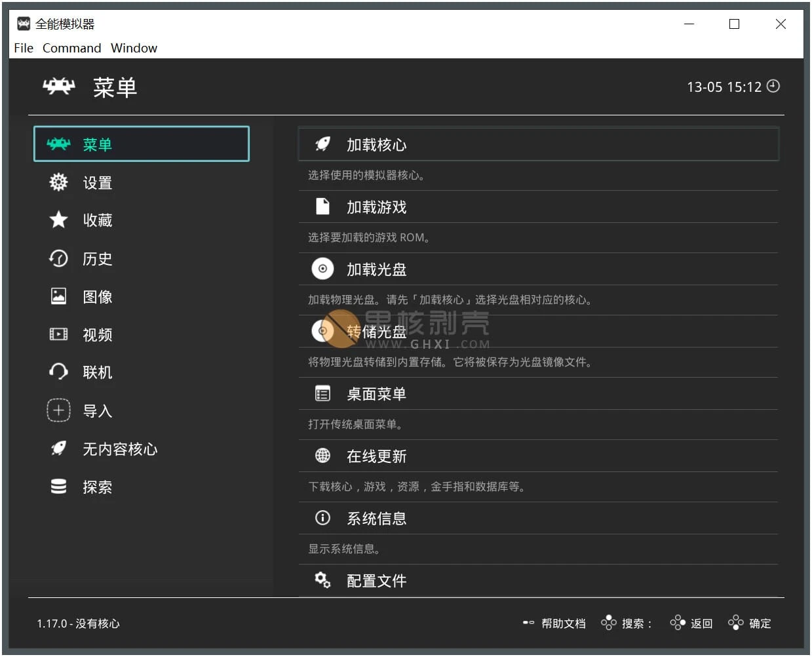
Task: Click the star icon for 收藏
Action: 58,220
